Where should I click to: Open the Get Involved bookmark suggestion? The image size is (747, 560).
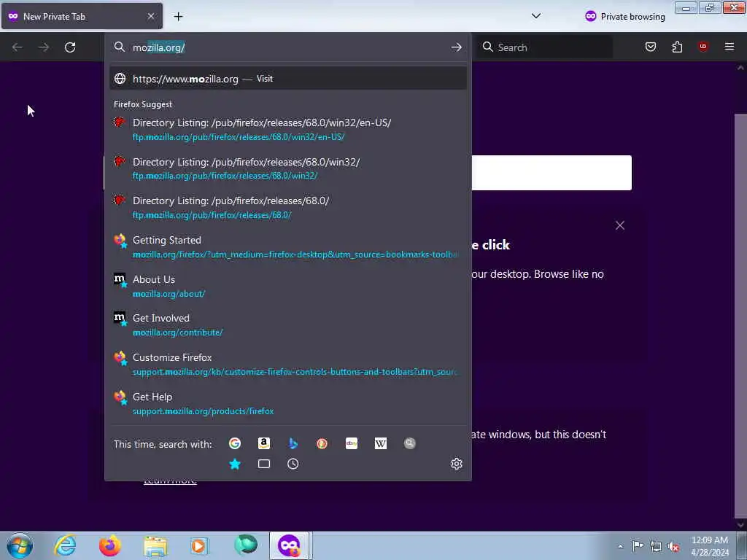287,325
